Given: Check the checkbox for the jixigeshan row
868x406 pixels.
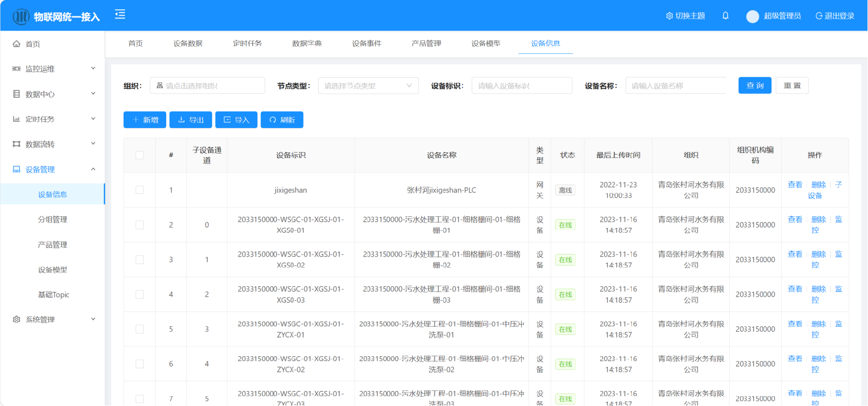Looking at the screenshot, I should tap(140, 190).
